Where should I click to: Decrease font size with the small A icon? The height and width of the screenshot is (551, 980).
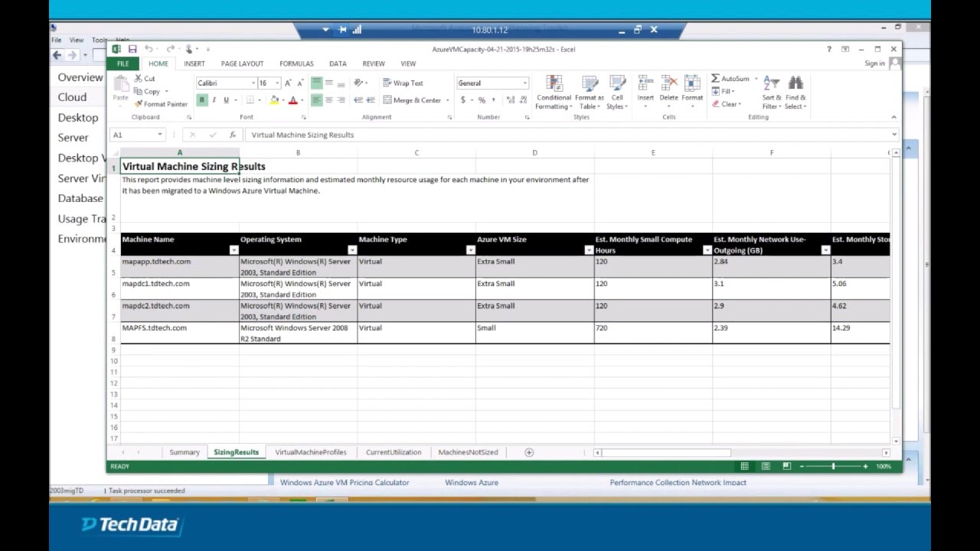(300, 83)
